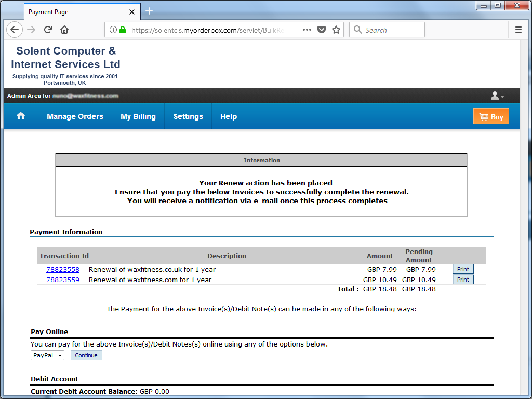
Task: Open transaction 78823559 link
Action: click(63, 280)
